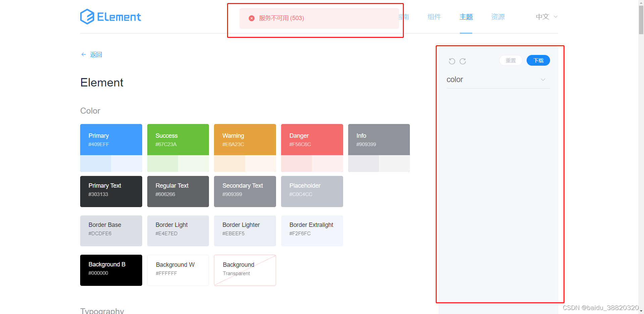644x314 pixels.
Task: Click the error icon in the 503 alert
Action: [x=252, y=18]
